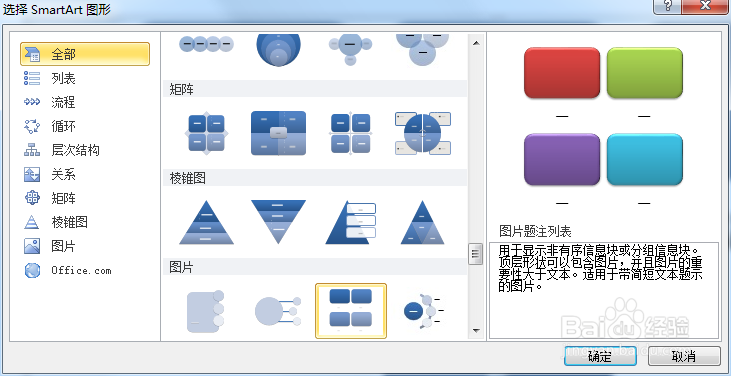The height and width of the screenshot is (376, 731).
Task: Click the 流程 arrows icon
Action: [x=32, y=102]
